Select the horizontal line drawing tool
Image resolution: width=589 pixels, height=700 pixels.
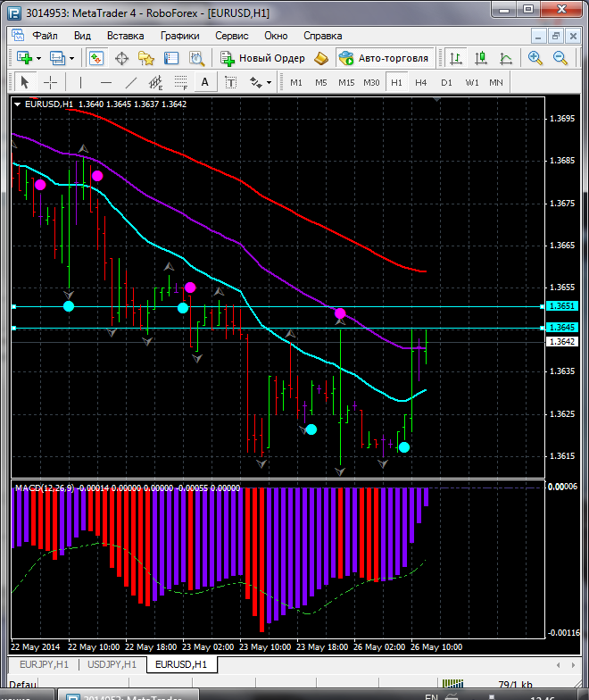(x=105, y=82)
